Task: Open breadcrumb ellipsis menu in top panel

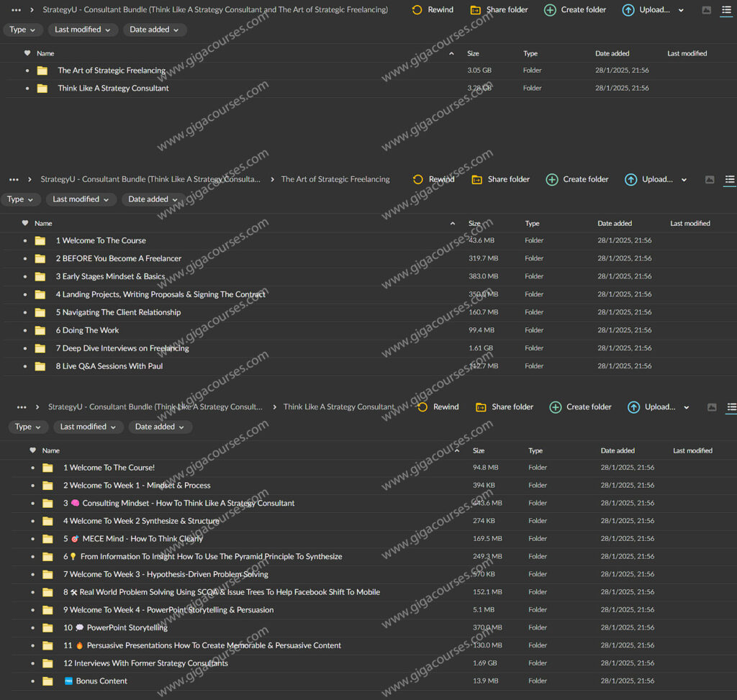Action: tap(16, 10)
